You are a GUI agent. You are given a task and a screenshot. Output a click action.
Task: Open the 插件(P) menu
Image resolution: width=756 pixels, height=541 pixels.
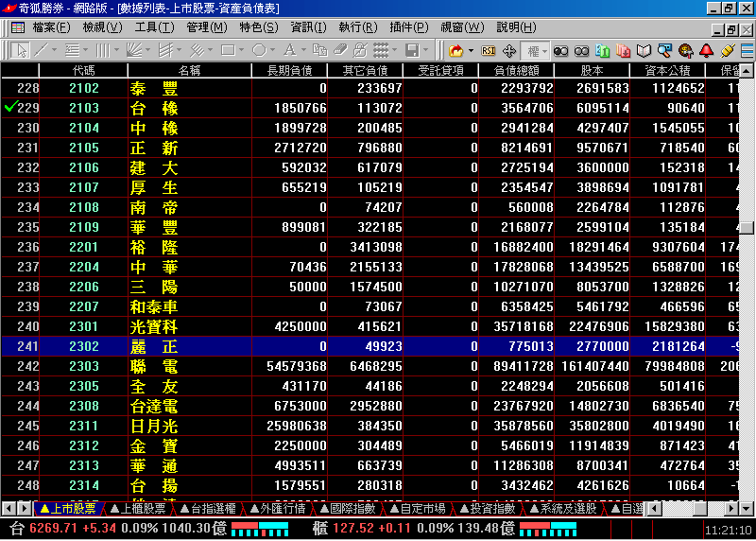409,27
